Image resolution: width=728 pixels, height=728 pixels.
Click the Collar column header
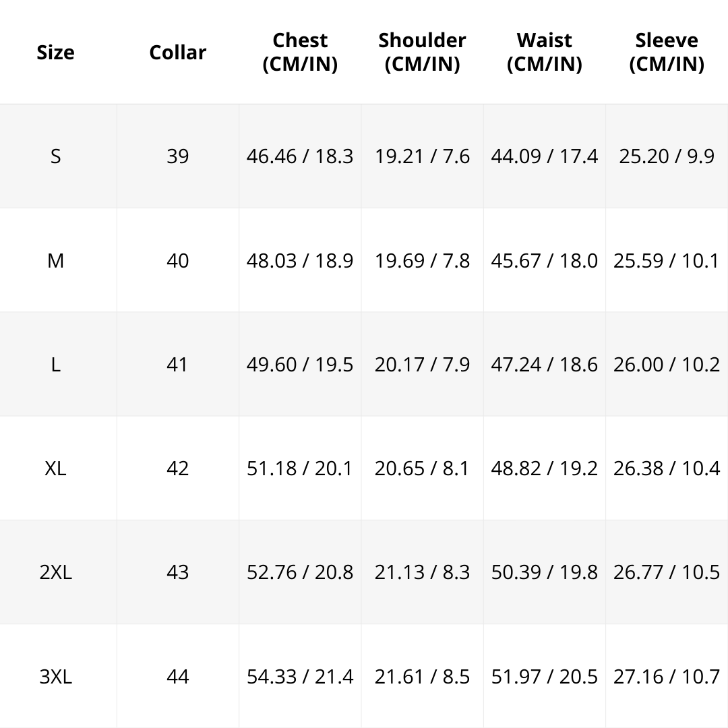[177, 52]
